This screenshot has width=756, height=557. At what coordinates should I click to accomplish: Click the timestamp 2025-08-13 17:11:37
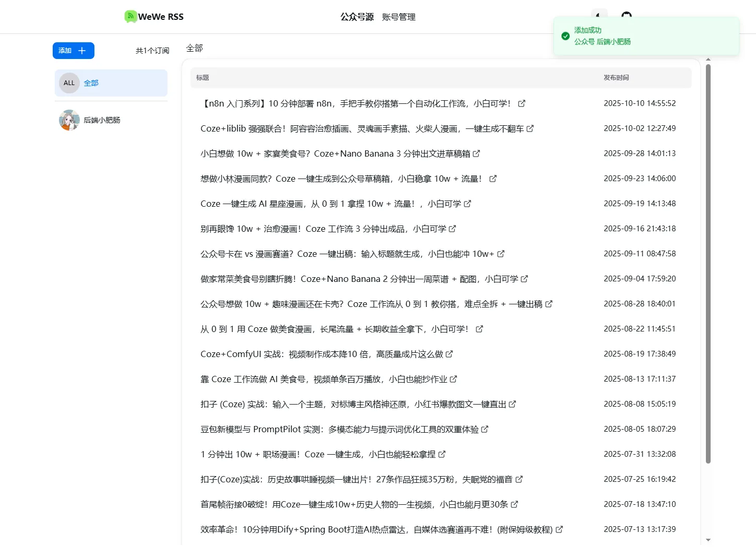coord(640,379)
